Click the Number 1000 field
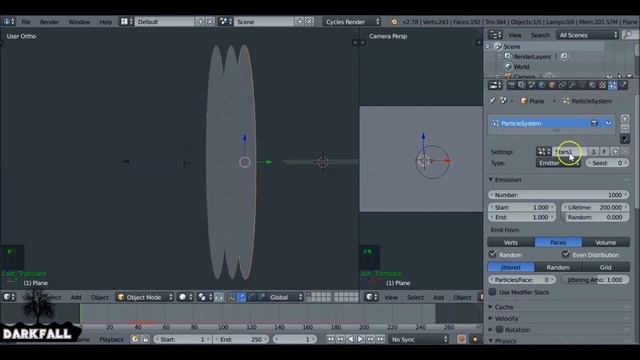640x360 pixels. (x=558, y=195)
